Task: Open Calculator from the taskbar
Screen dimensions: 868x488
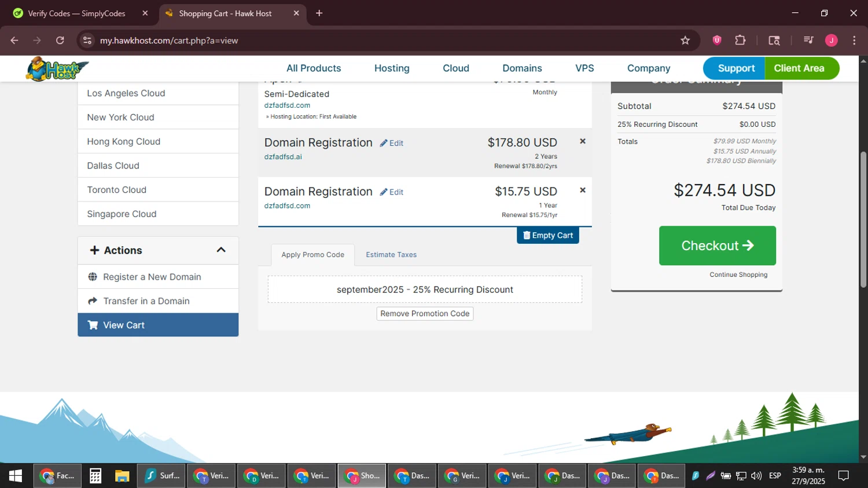Action: (x=95, y=476)
